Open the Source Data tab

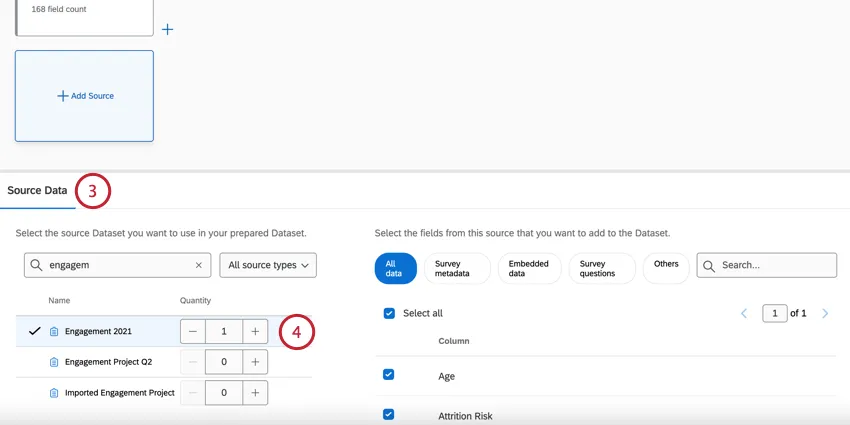(37, 190)
